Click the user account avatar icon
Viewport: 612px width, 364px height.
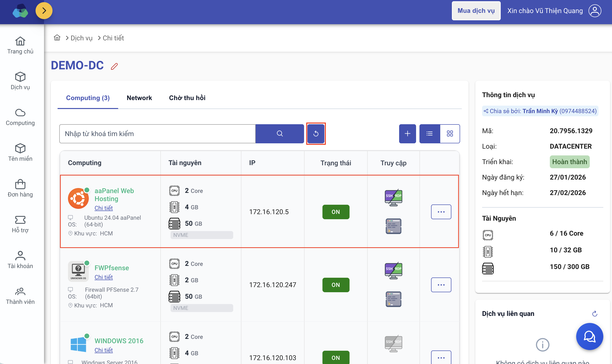click(595, 11)
